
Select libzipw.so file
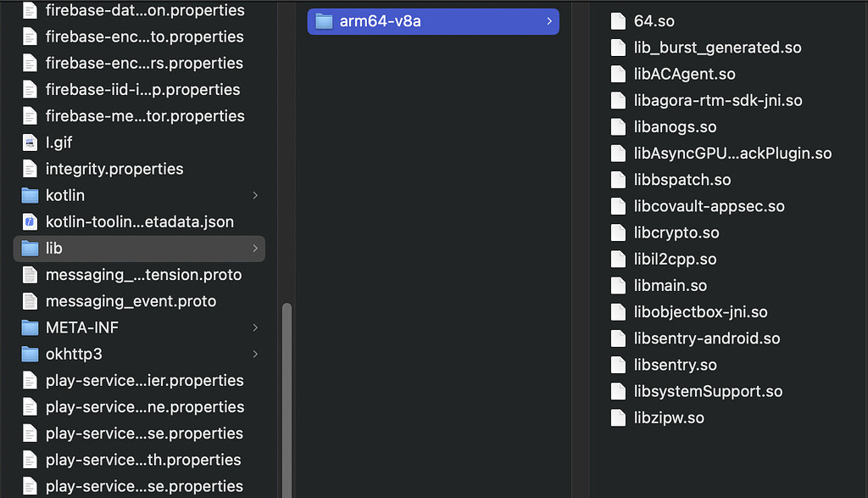pyautogui.click(x=668, y=417)
